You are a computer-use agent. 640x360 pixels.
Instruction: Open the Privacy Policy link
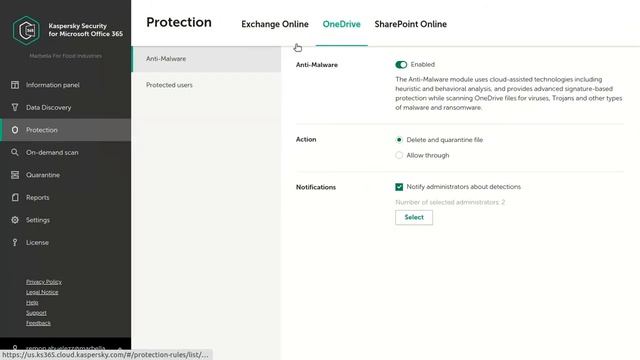click(44, 282)
